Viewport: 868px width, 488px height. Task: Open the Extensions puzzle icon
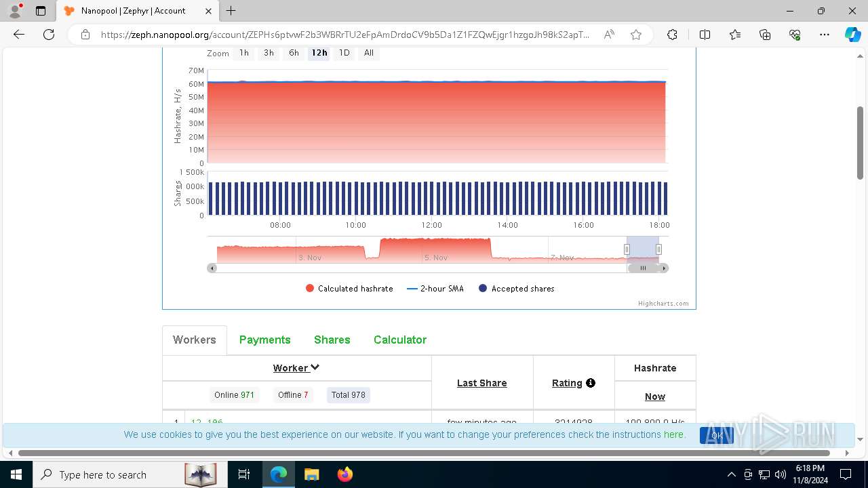(672, 35)
